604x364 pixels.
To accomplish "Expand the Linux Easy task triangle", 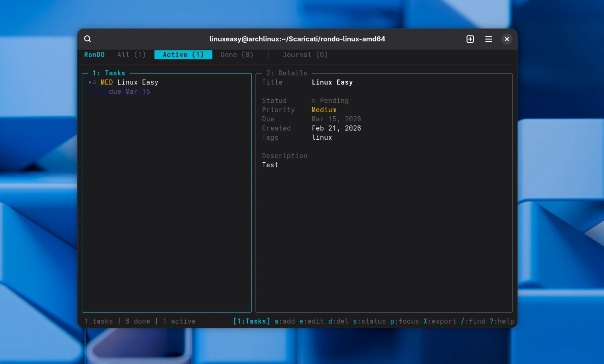I will (x=90, y=82).
